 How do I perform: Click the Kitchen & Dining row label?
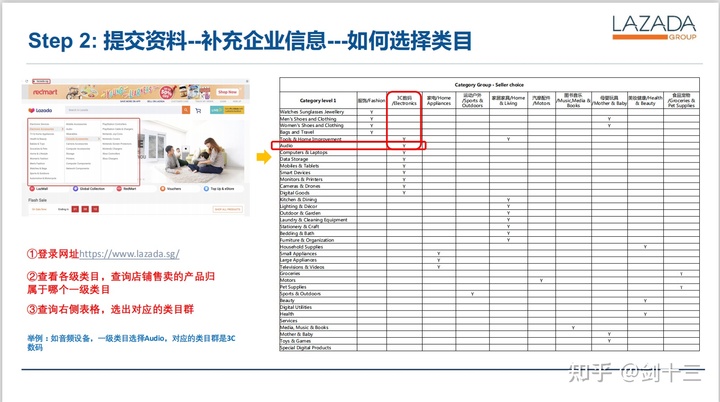[x=298, y=199]
